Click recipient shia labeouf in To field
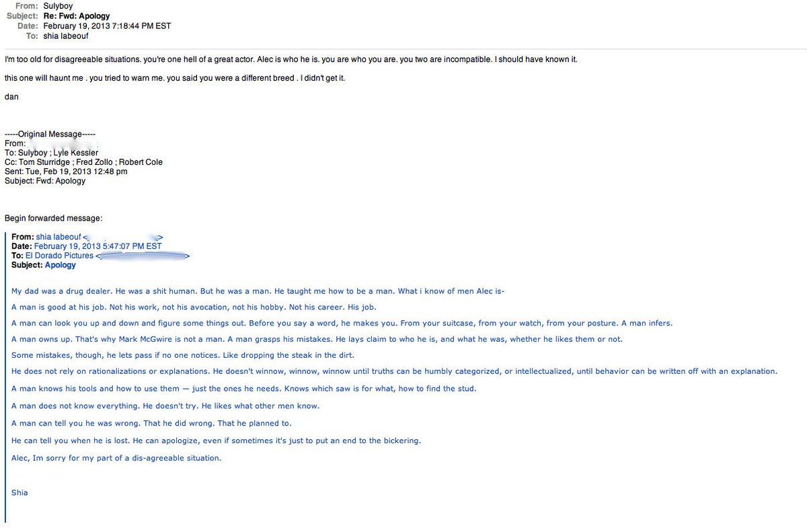The height and width of the screenshot is (532, 807). coord(66,36)
